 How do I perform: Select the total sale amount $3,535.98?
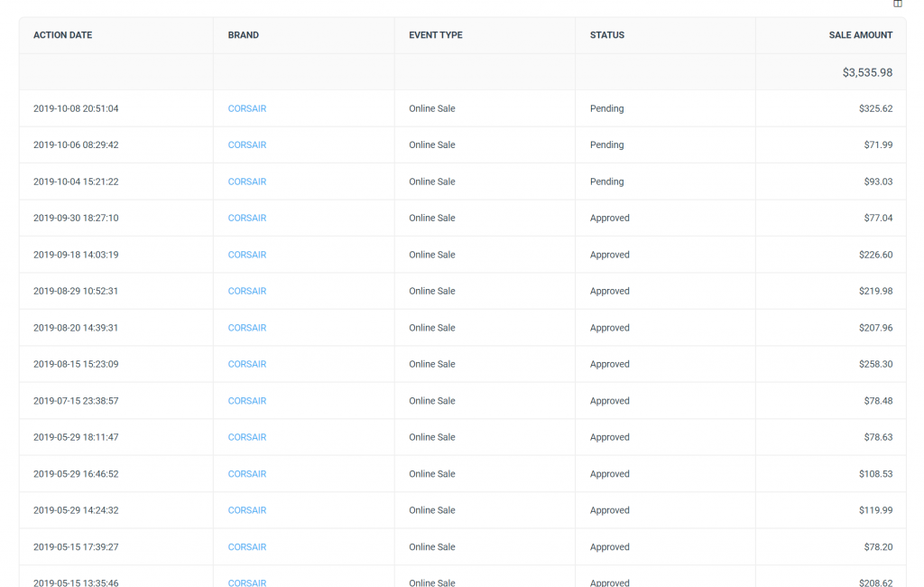pyautogui.click(x=867, y=72)
